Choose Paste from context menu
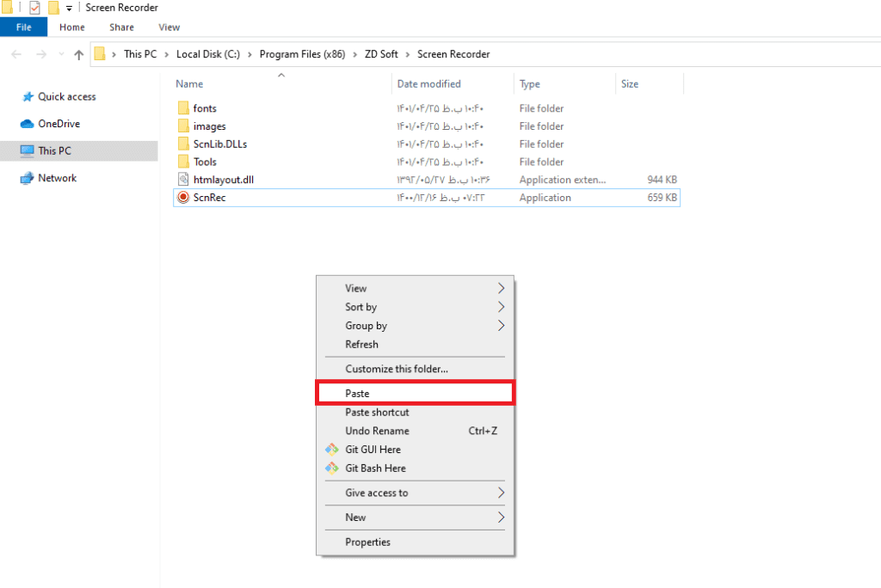 [x=358, y=394]
